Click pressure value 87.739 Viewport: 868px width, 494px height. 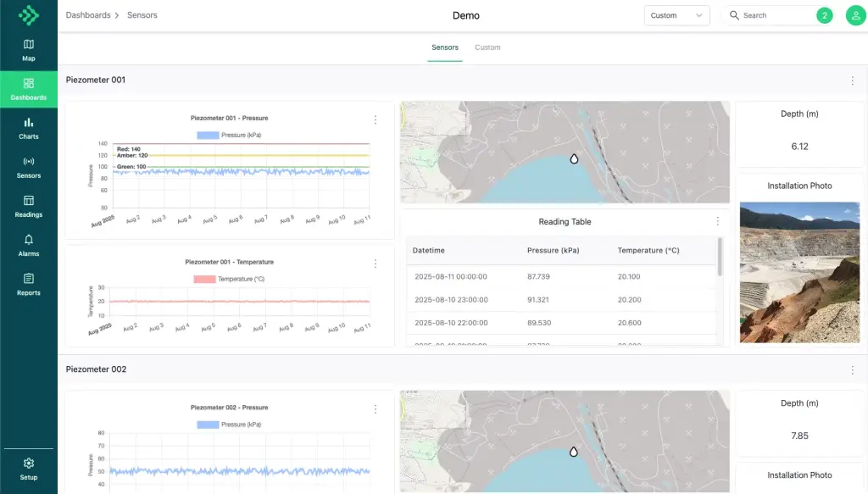pos(538,276)
